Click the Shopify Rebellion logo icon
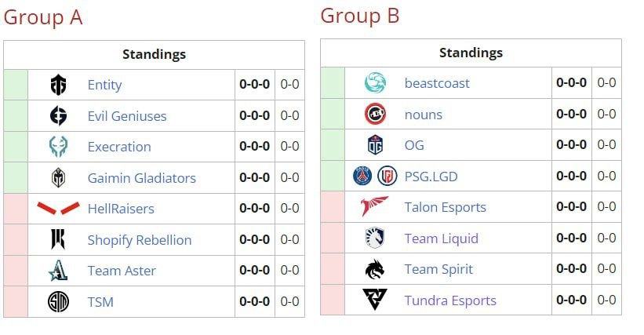 pyautogui.click(x=59, y=240)
